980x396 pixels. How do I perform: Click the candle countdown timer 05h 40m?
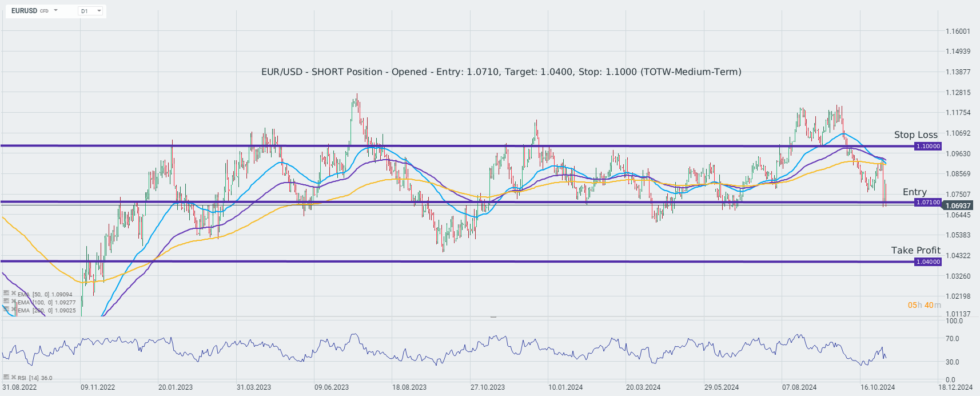pyautogui.click(x=924, y=305)
